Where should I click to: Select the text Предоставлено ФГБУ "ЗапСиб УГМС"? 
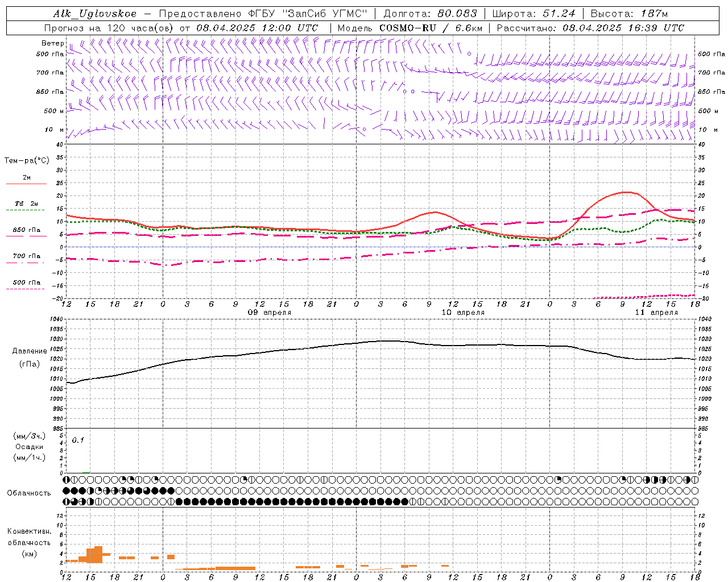tap(263, 14)
